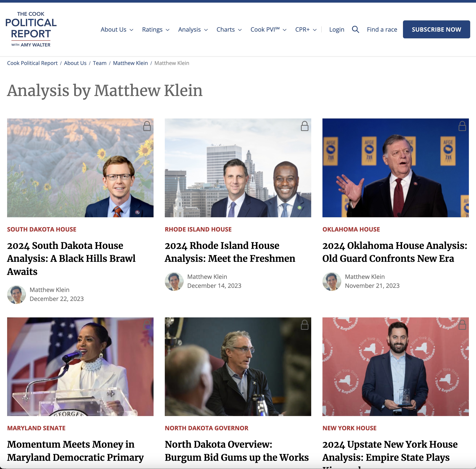Image resolution: width=476 pixels, height=469 pixels.
Task: Open the Cook PVI dropdown menu
Action: point(269,30)
